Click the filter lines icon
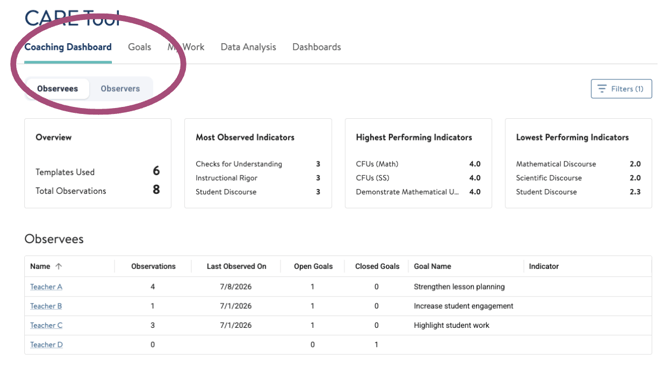670x377 pixels. pos(602,88)
